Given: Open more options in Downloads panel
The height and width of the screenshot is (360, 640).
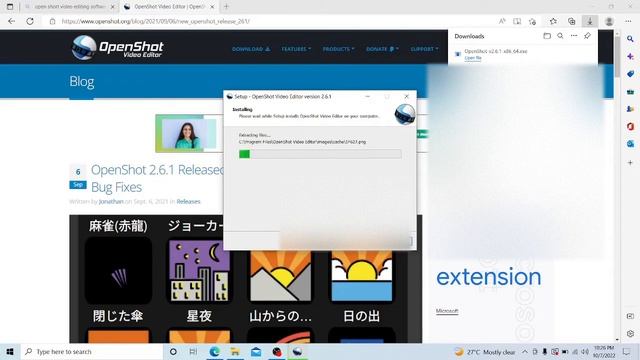Looking at the screenshot, I should coord(574,36).
